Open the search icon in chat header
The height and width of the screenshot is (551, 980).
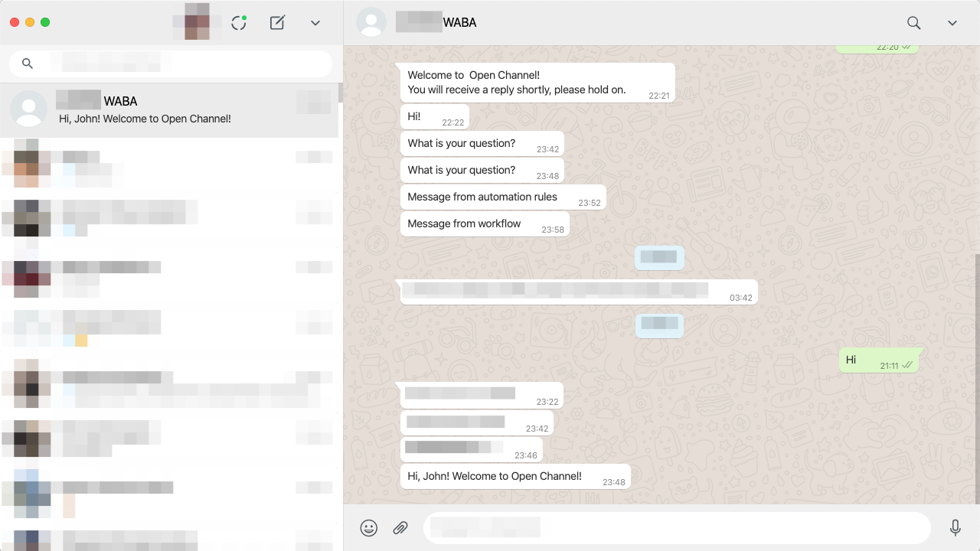pyautogui.click(x=913, y=23)
